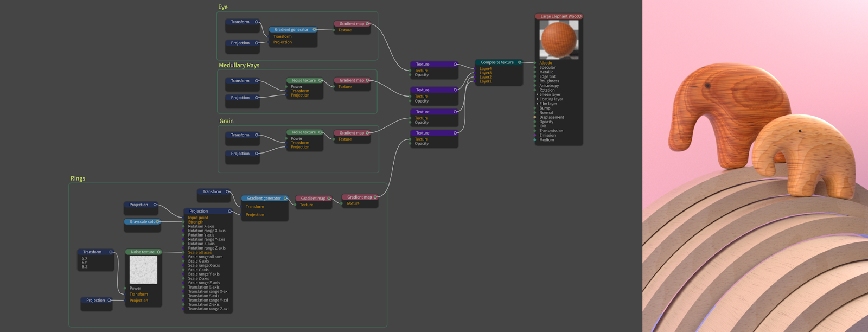Click the Noise texture preview thumbnail

(143, 270)
